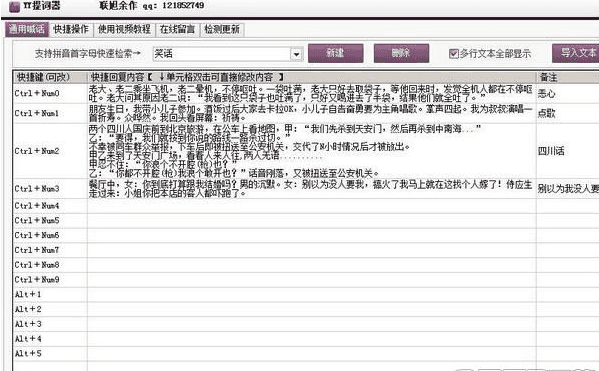Viewport: 599px width, 371px height.
Task: Select the Alt+3 hotkey cell
Action: pyautogui.click(x=50, y=324)
